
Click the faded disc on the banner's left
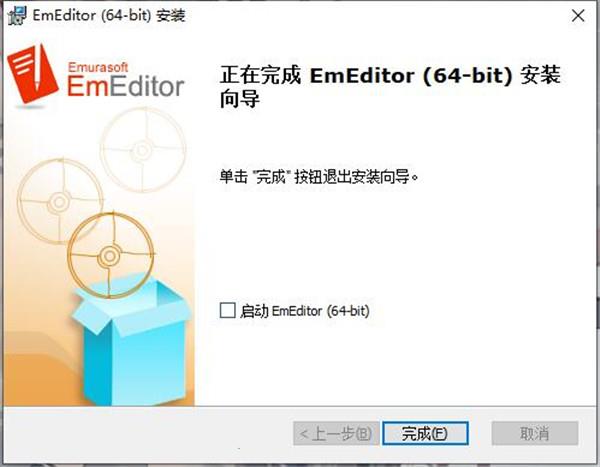(60, 201)
